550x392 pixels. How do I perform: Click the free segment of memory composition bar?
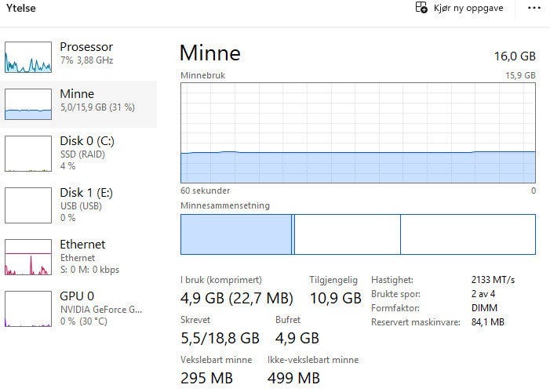click(x=468, y=234)
